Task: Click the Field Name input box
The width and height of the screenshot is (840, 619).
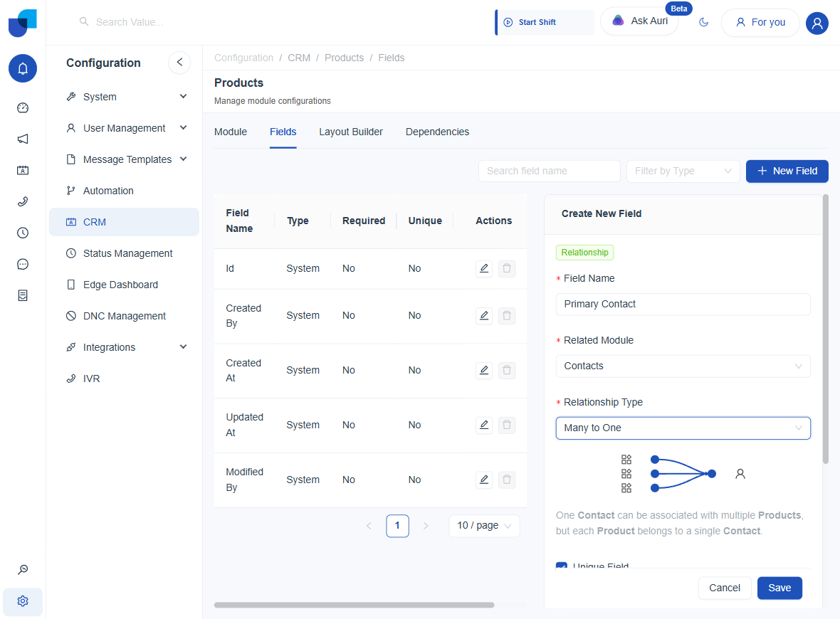Action: pos(683,304)
